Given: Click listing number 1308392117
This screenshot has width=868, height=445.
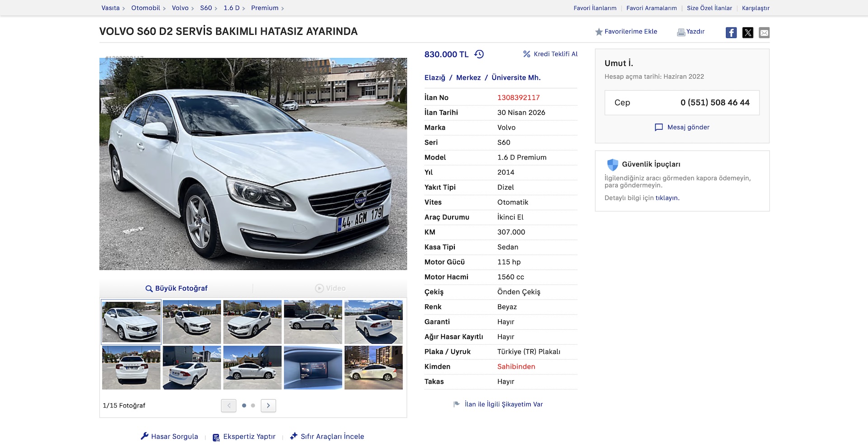Looking at the screenshot, I should click(519, 98).
